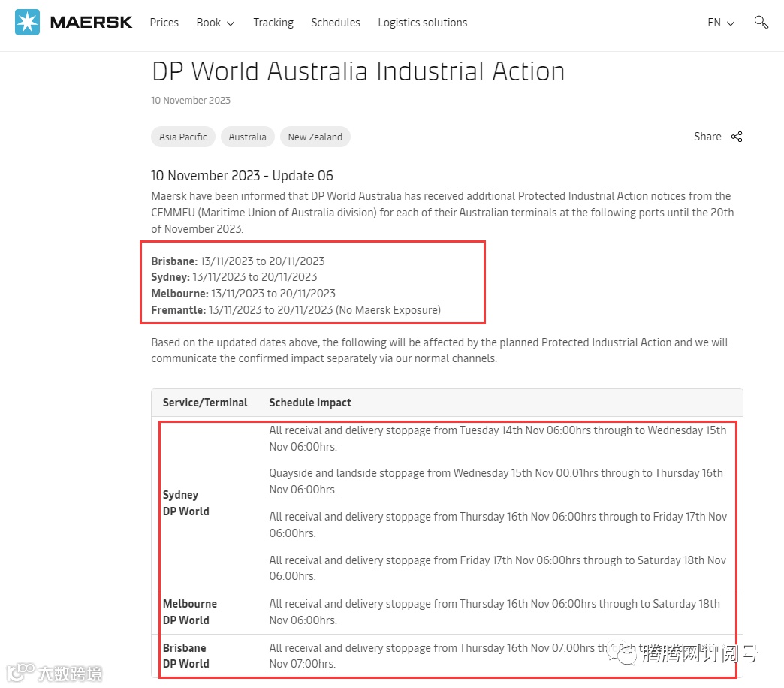
Task: Expand the Book menu
Action: coord(215,23)
